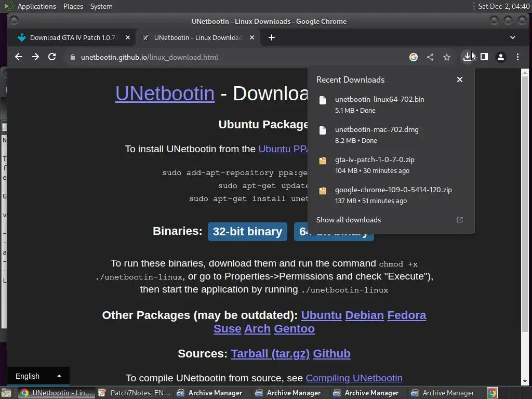
Task: Click archive icon of gta-iv-patch zip
Action: click(322, 161)
